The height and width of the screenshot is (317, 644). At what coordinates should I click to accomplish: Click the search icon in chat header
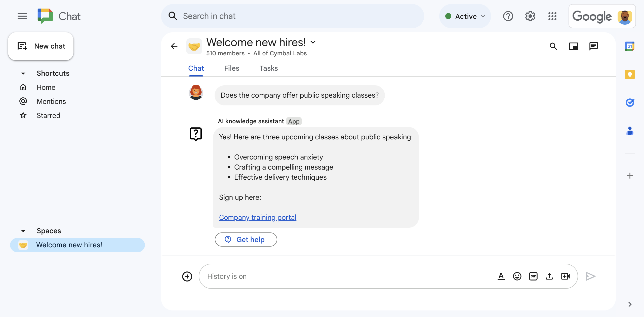(x=554, y=46)
